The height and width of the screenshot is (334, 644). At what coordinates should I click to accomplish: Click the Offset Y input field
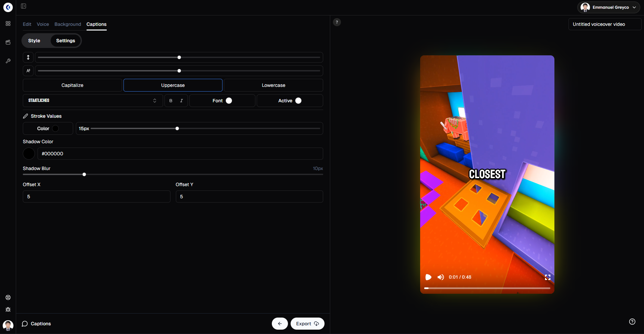click(249, 197)
